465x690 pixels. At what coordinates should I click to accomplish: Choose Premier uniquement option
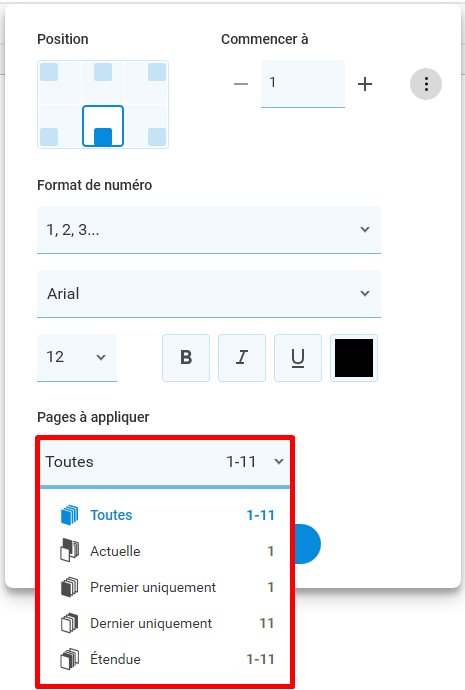tap(167, 587)
